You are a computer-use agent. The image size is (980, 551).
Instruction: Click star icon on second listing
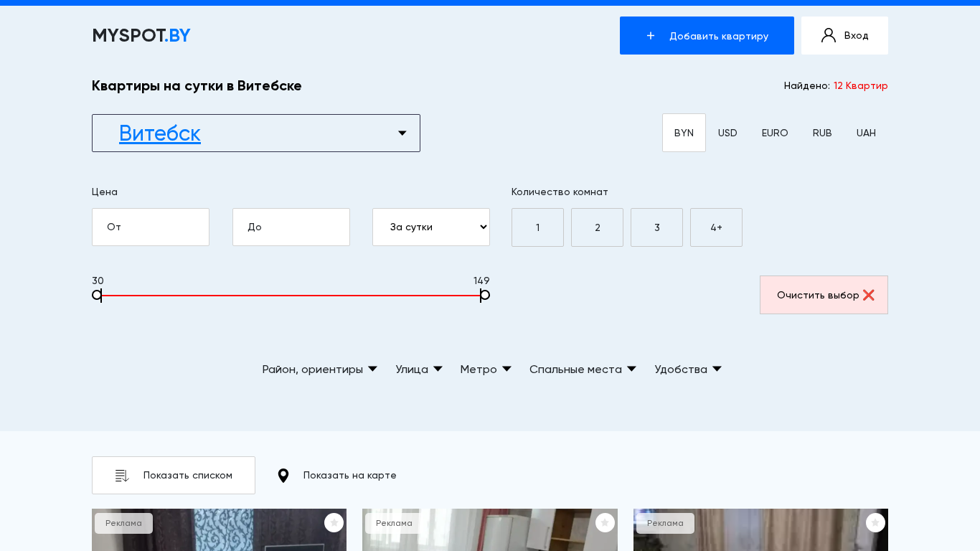[x=605, y=522]
